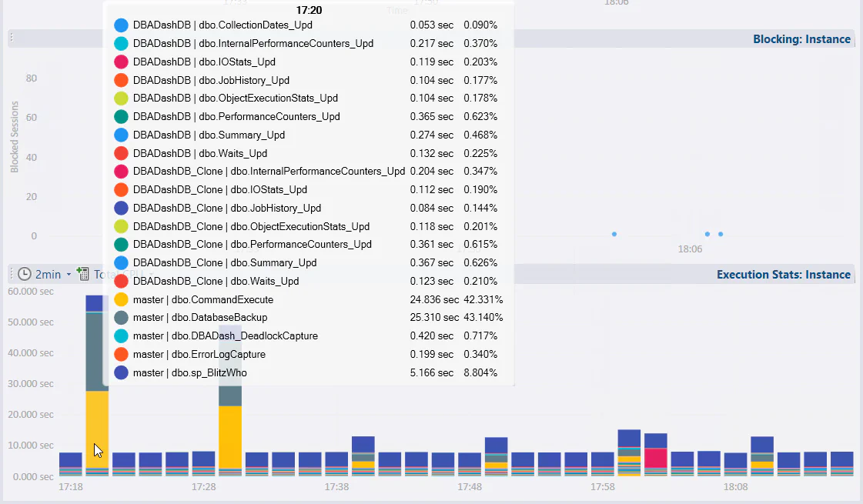Click the 43.140% value in the tooltip
Image resolution: width=863 pixels, height=504 pixels.
point(483,318)
